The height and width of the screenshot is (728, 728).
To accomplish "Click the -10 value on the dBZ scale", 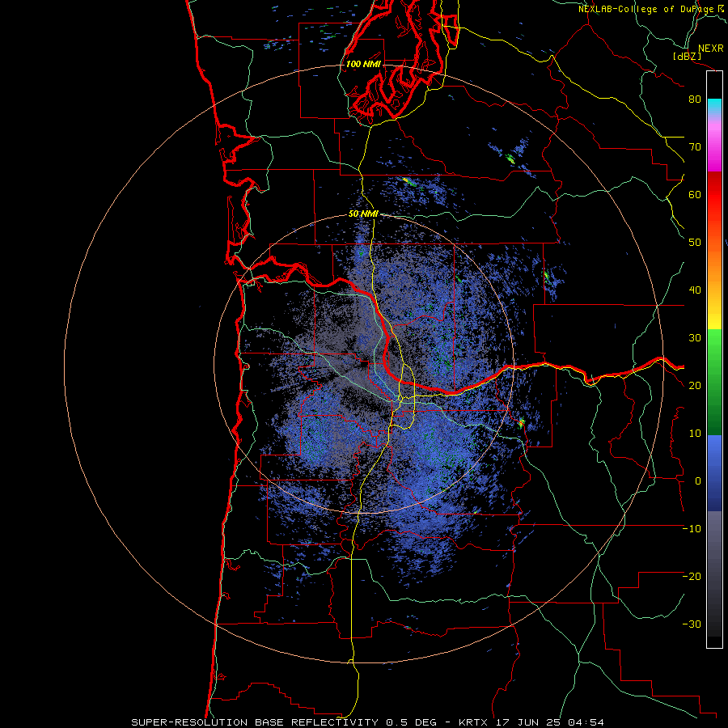I will point(692,529).
